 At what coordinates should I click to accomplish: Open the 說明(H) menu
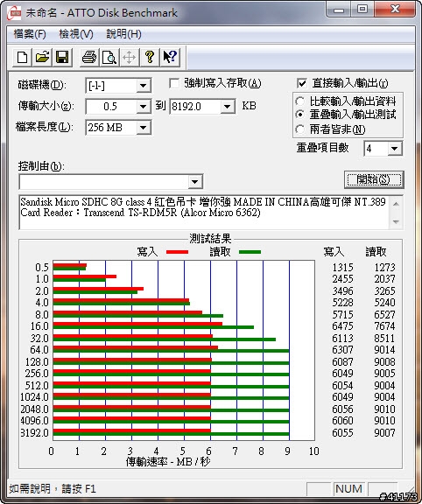(x=123, y=34)
